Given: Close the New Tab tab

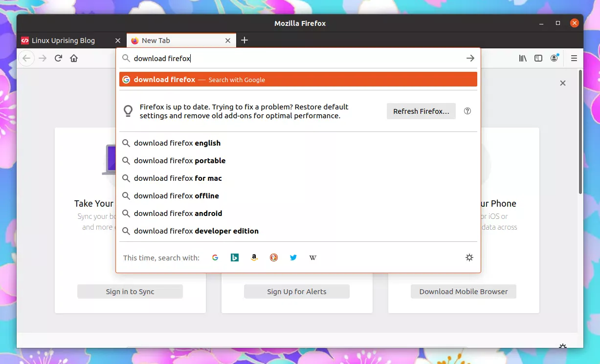Looking at the screenshot, I should click(228, 41).
